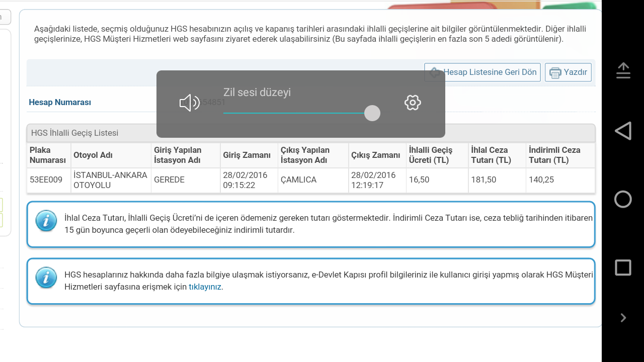This screenshot has width=644, height=362.
Task: Tap the Android back triangle button
Action: (623, 131)
